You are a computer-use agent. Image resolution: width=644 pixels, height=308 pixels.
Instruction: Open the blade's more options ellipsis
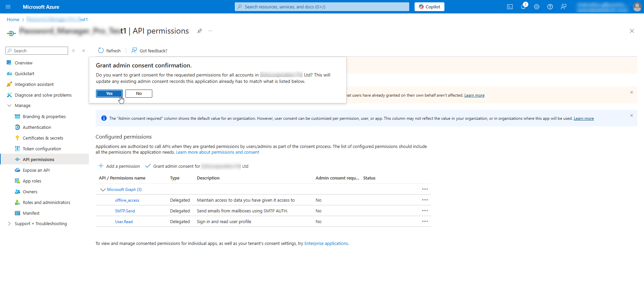pyautogui.click(x=210, y=31)
